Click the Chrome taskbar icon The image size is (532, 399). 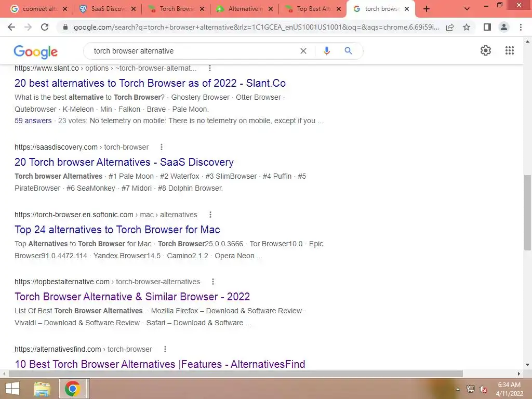pos(73,389)
